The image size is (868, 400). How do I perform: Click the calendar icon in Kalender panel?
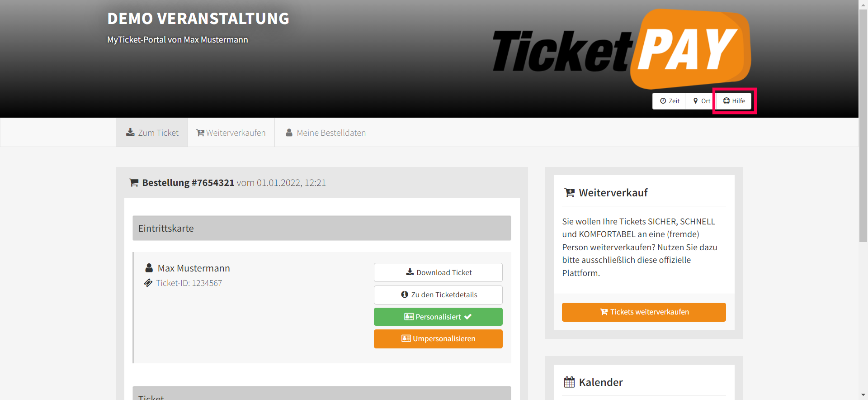coord(569,382)
